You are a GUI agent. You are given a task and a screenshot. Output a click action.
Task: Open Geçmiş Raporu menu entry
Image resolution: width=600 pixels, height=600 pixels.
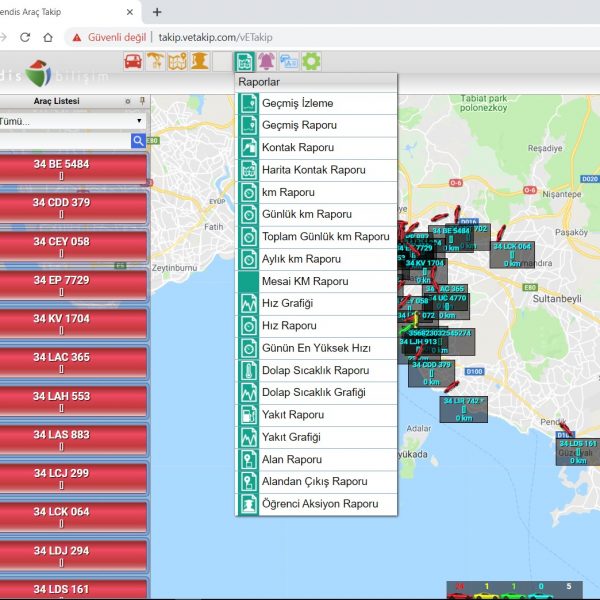tap(317, 126)
